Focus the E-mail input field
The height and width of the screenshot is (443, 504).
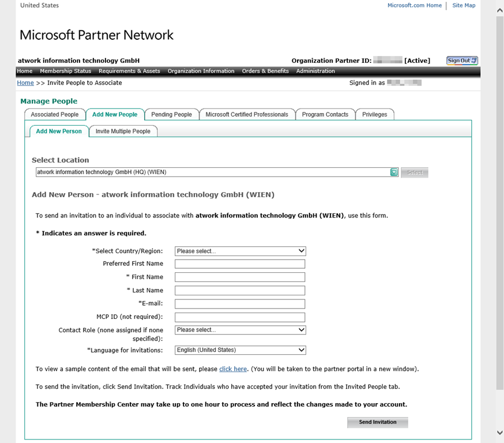tap(240, 304)
